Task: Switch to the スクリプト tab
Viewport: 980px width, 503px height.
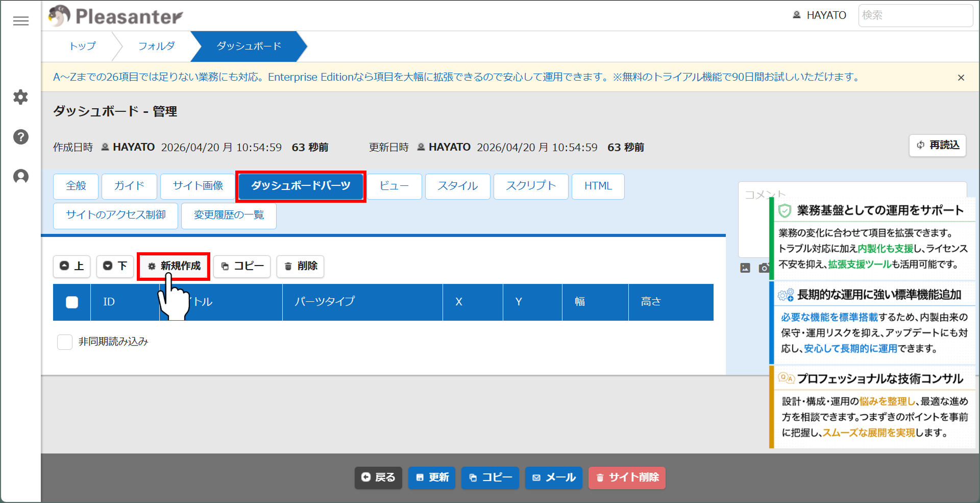Action: [531, 186]
